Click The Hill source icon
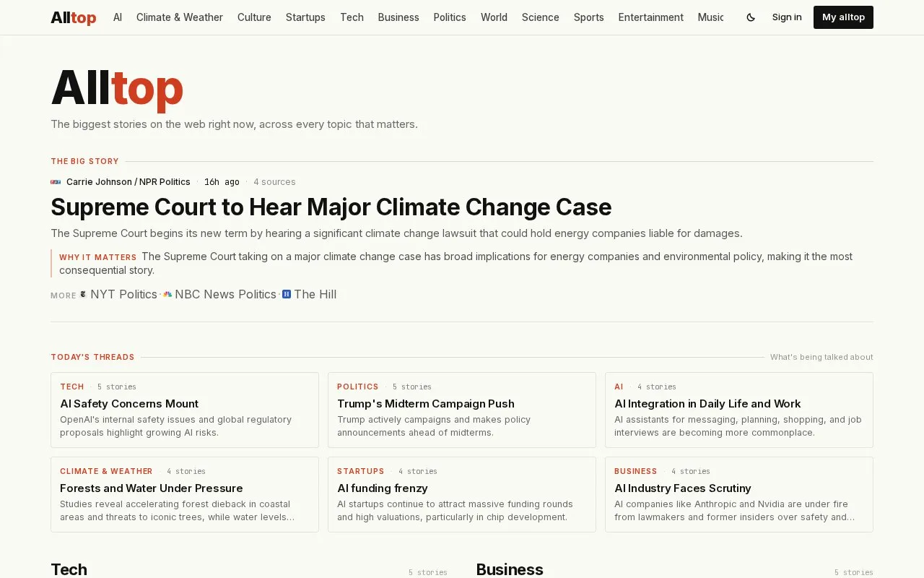This screenshot has height=578, width=924. click(x=287, y=294)
